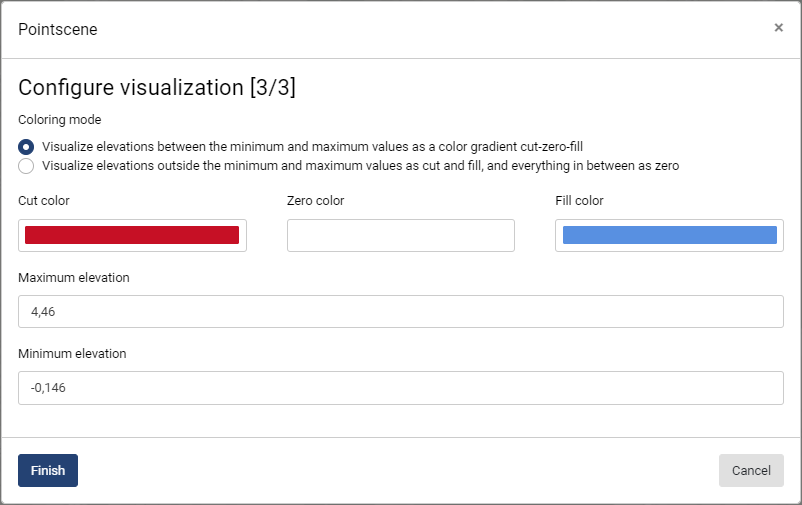Select the outside-values cut and fill radio button
The image size is (802, 505).
(x=26, y=166)
